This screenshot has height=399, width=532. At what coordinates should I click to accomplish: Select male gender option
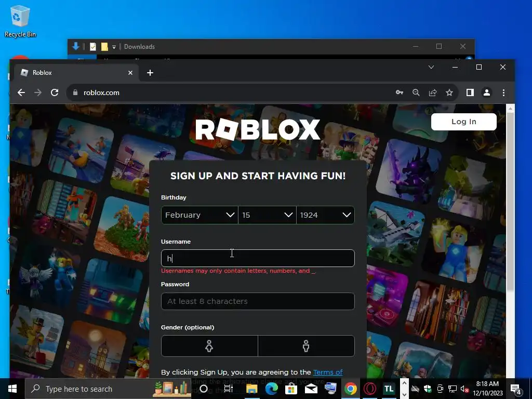[x=306, y=346]
